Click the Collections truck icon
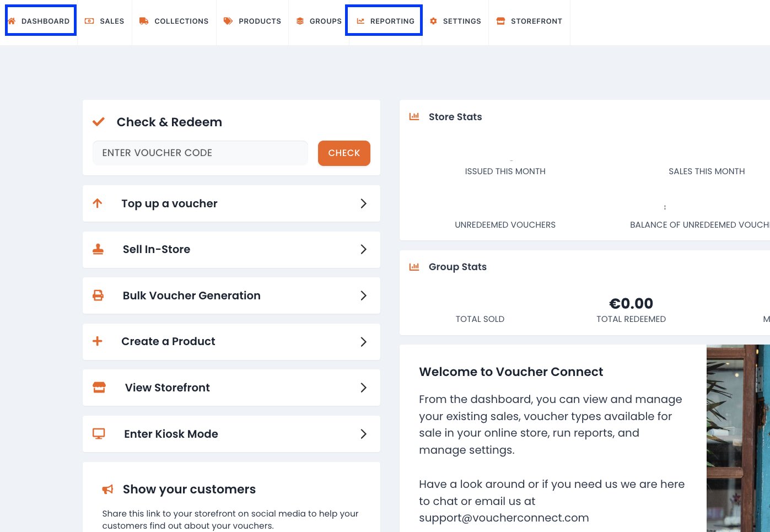 point(144,21)
